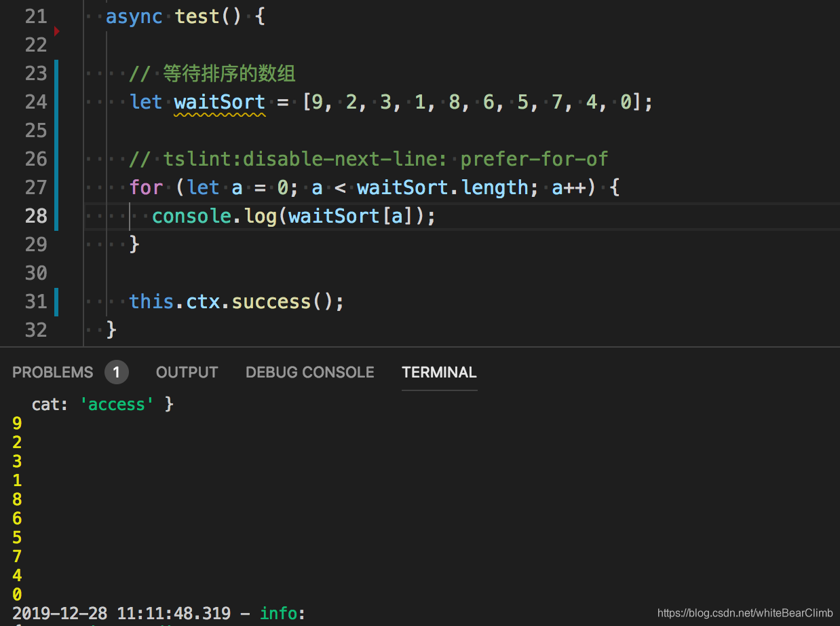Click the problems count badge showing 1
This screenshot has width=840, height=626.
pos(117,372)
